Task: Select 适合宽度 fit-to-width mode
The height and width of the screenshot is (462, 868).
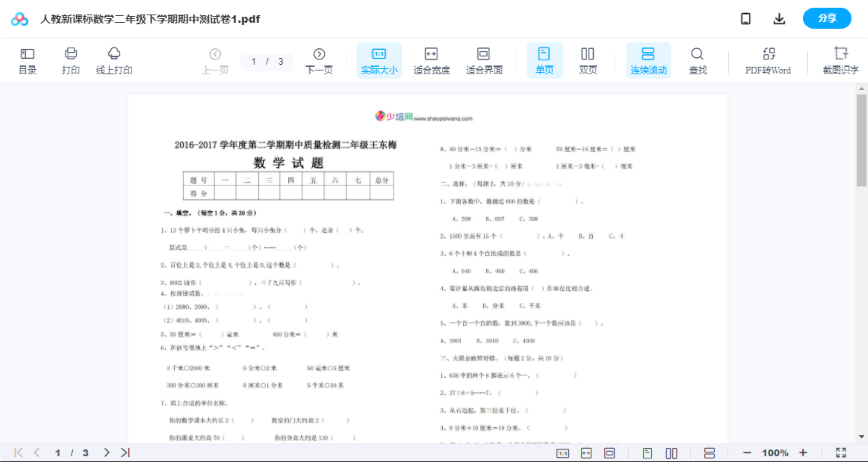Action: 431,60
